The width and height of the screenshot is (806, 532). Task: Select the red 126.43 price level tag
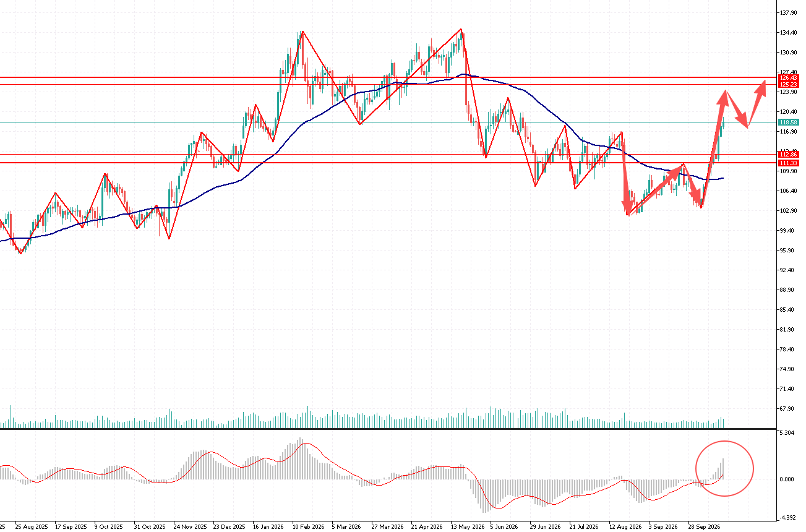pyautogui.click(x=789, y=78)
